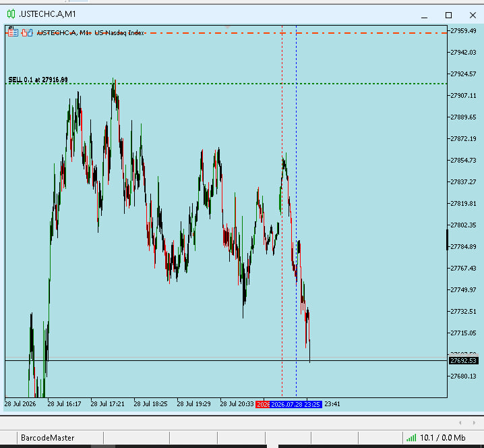484x448 pixels.
Task: Click the 23:41 time axis label
Action: [x=332, y=404]
